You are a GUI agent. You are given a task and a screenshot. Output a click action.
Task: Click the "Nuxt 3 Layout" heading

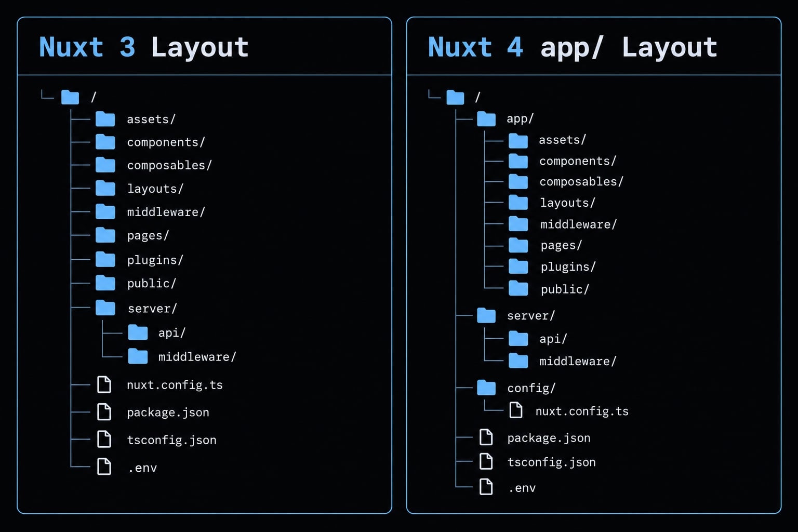pyautogui.click(x=144, y=47)
